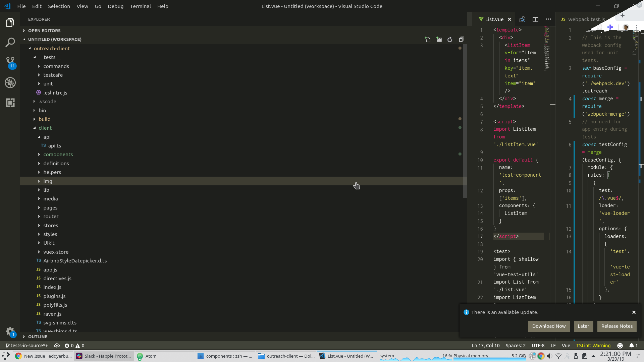Image resolution: width=644 pixels, height=362 pixels.
Task: Open the components zsh terminal window
Action: pyautogui.click(x=225, y=356)
